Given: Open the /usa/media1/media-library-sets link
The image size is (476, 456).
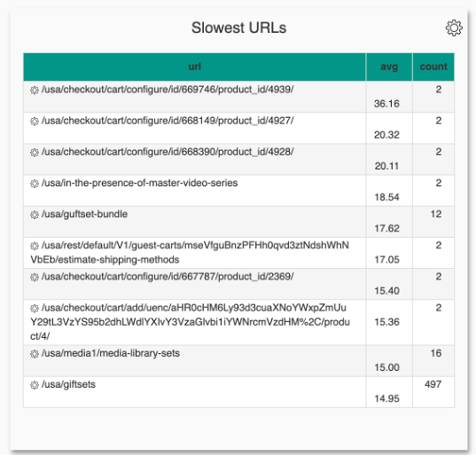Looking at the screenshot, I should (x=111, y=353).
